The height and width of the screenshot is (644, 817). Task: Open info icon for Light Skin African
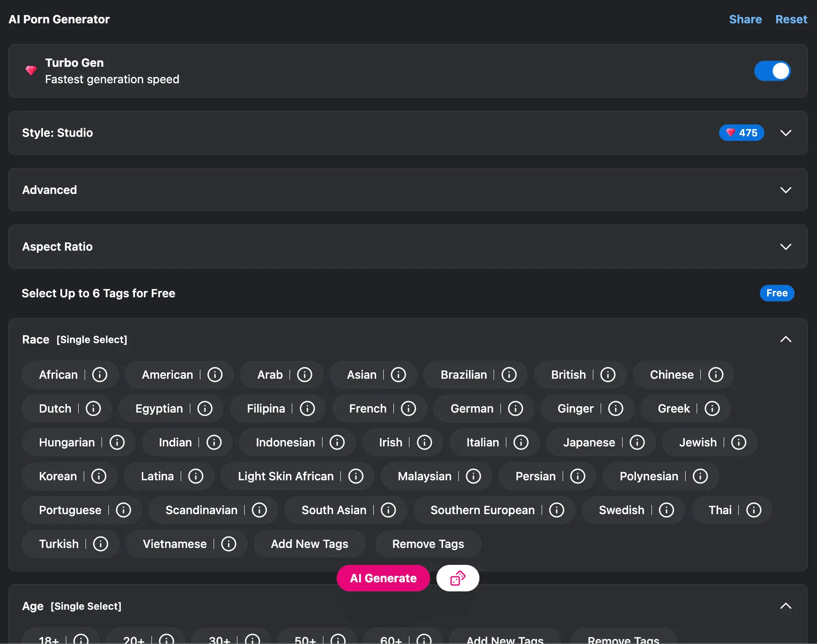pyautogui.click(x=355, y=476)
